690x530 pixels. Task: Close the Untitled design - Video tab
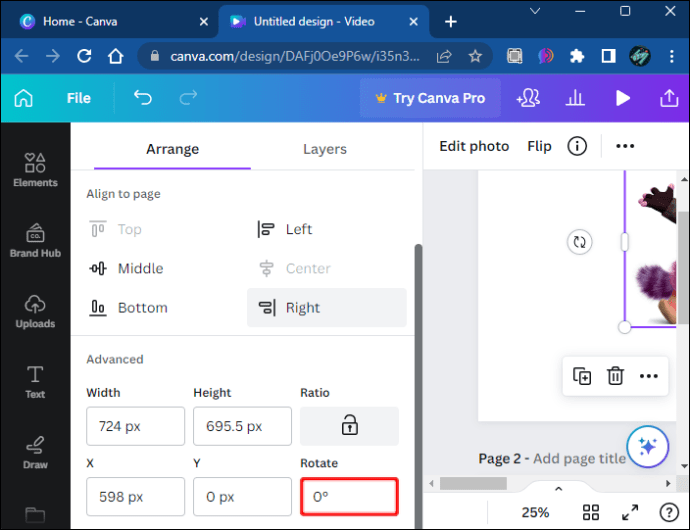point(413,22)
